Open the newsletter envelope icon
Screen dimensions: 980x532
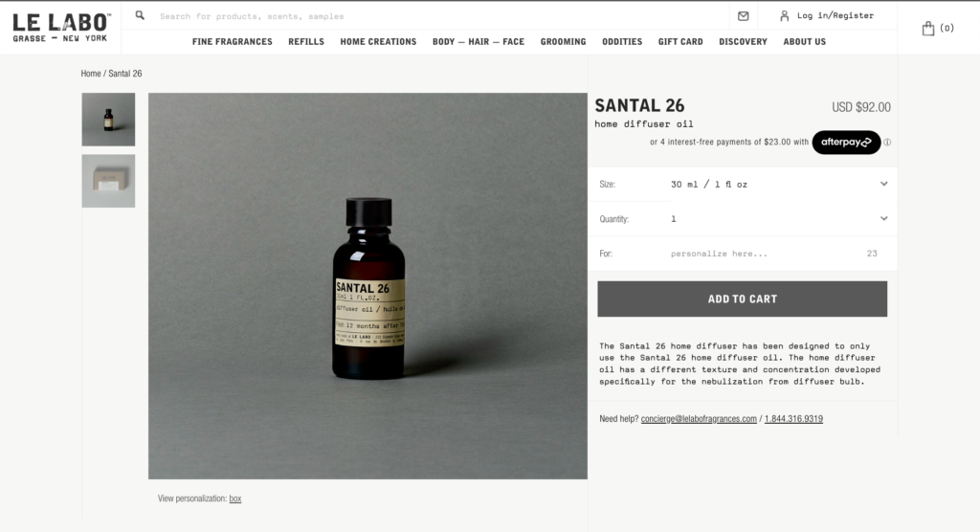click(x=743, y=16)
